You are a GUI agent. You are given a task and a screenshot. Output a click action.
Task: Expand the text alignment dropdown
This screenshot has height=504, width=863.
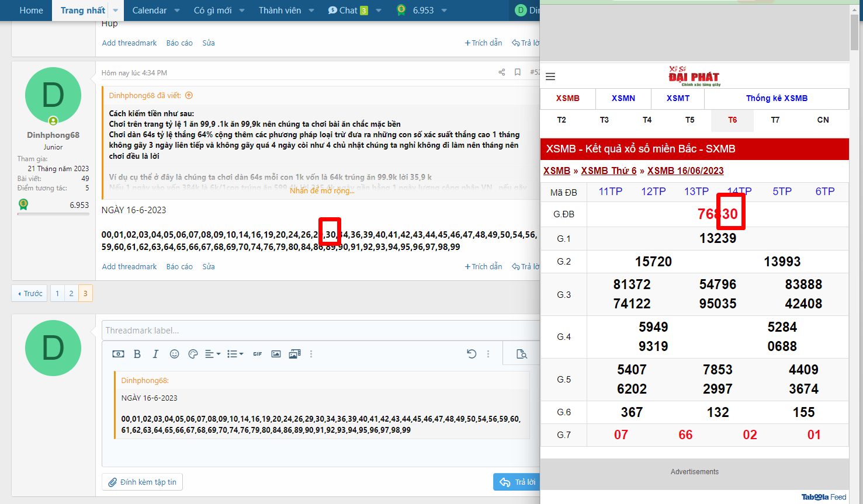[213, 354]
